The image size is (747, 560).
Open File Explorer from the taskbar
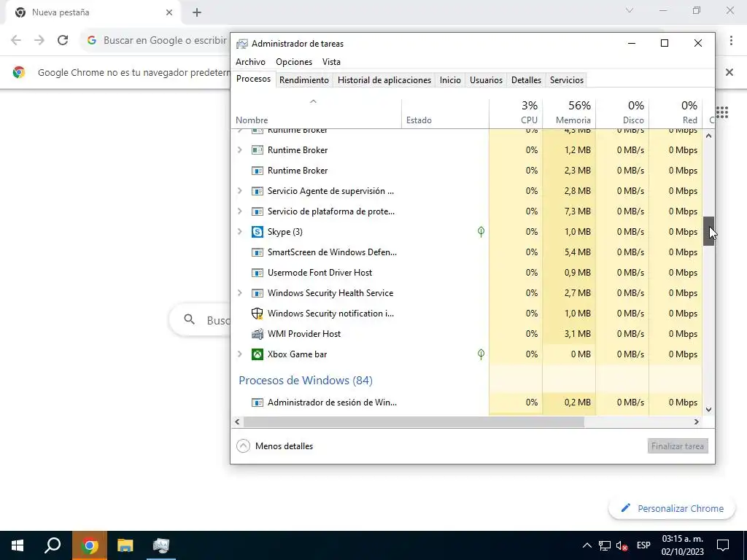pos(125,545)
